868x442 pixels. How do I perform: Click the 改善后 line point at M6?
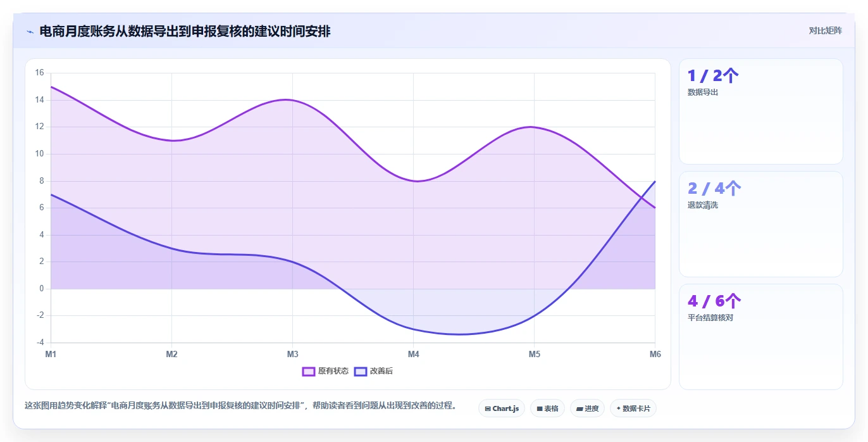point(655,181)
